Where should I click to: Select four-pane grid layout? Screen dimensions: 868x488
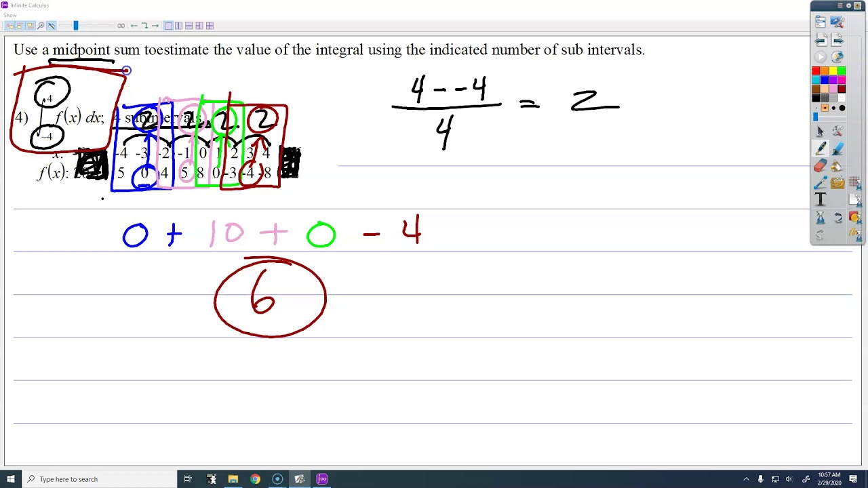pos(210,26)
